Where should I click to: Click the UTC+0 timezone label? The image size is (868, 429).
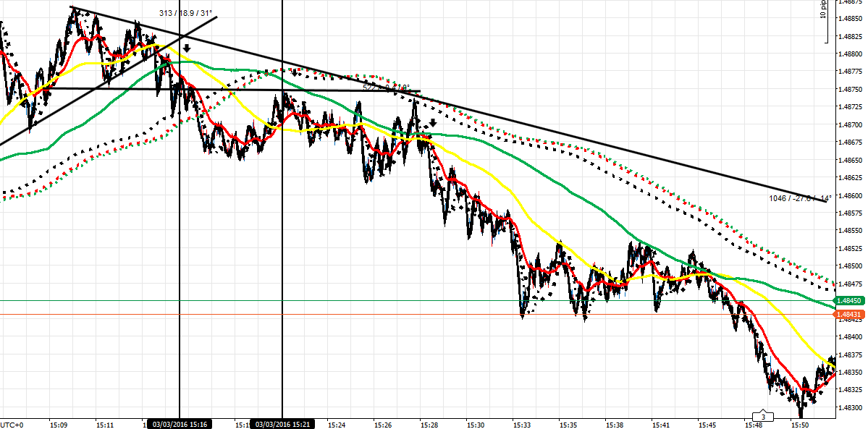(x=10, y=425)
